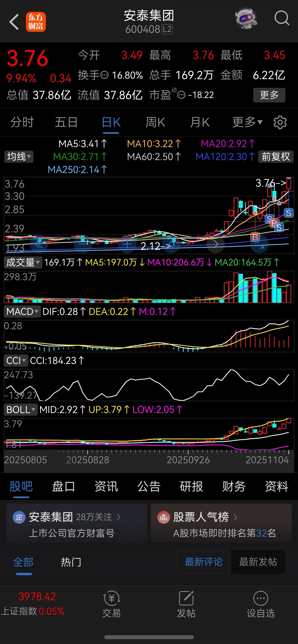Image resolution: width=298 pixels, height=644 pixels.
Task: Open the 资料 tab
Action: (276, 487)
